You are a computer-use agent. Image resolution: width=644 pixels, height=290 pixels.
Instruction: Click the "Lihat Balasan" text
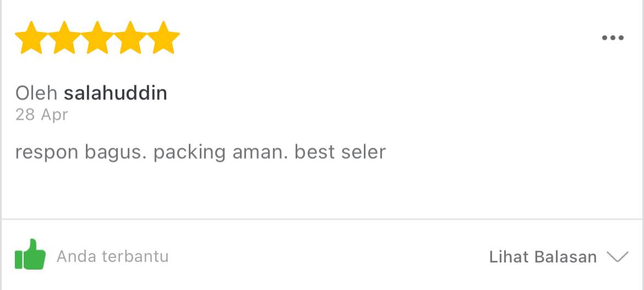tap(543, 257)
